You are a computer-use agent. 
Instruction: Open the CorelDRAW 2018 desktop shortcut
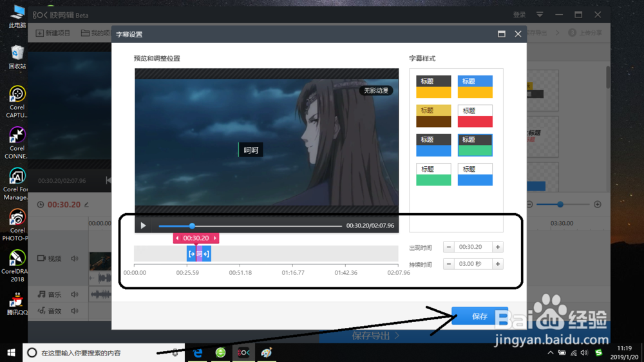17,266
